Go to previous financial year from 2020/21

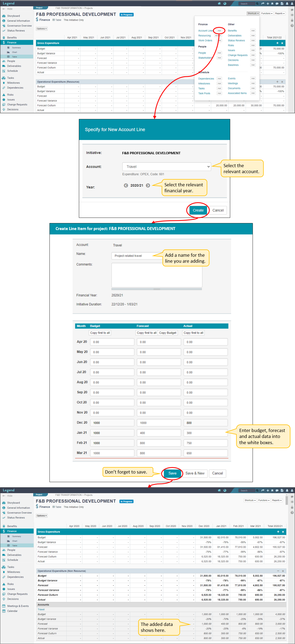(126, 185)
